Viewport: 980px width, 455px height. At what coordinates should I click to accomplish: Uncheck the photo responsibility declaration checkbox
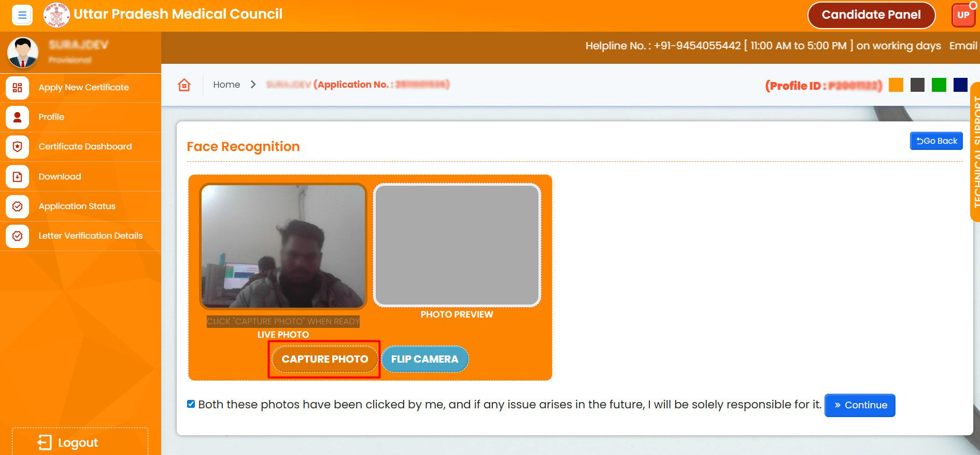click(x=191, y=404)
